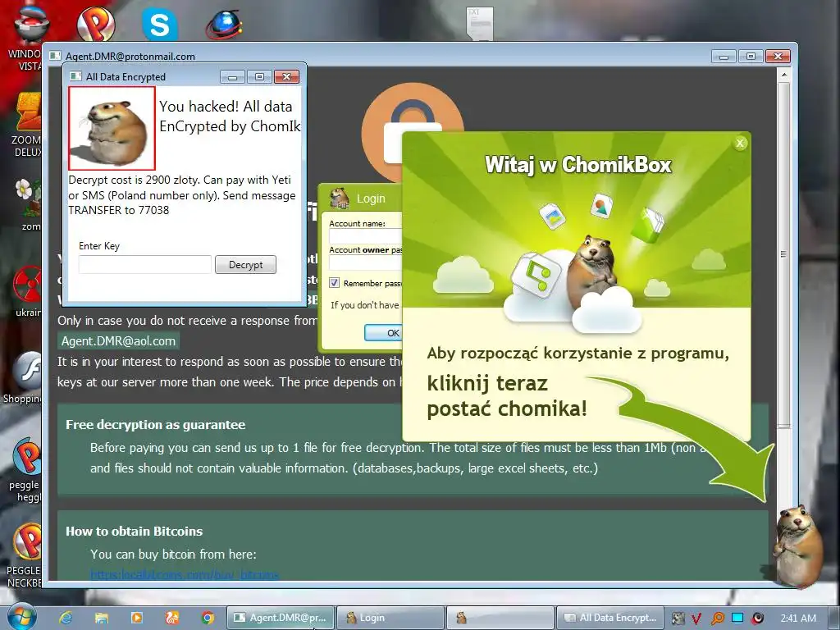The image size is (840, 630).
Task: Open the blue globe browser desktop icon
Action: coord(224,24)
